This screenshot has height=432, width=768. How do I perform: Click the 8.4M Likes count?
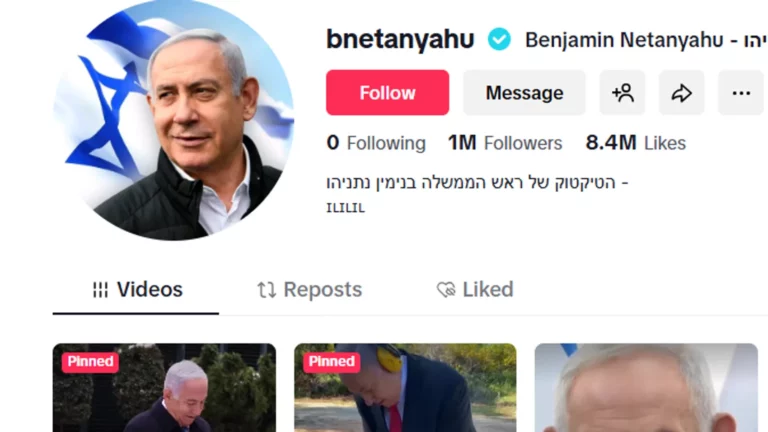click(636, 143)
